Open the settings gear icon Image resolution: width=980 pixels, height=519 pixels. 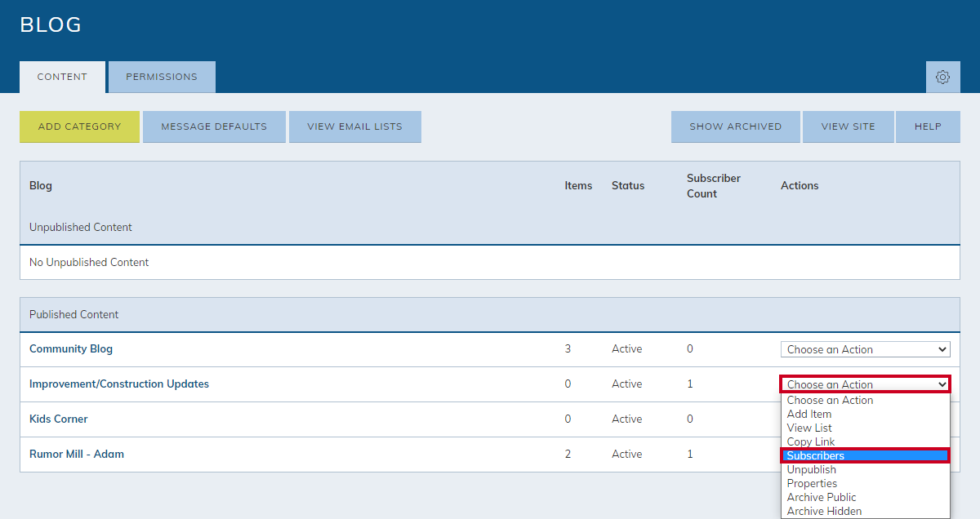[942, 77]
